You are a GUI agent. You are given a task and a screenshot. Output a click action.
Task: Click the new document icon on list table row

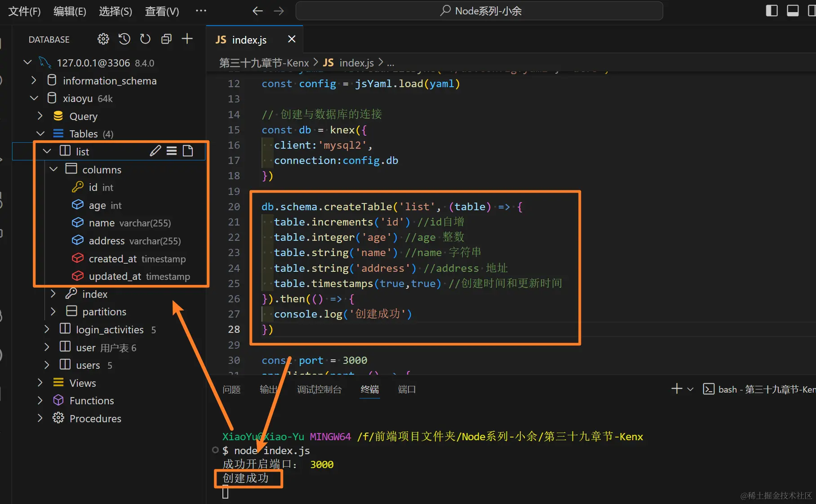click(188, 151)
